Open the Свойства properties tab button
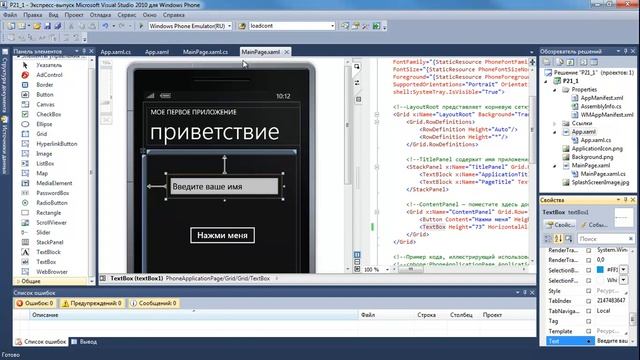 click(560, 225)
